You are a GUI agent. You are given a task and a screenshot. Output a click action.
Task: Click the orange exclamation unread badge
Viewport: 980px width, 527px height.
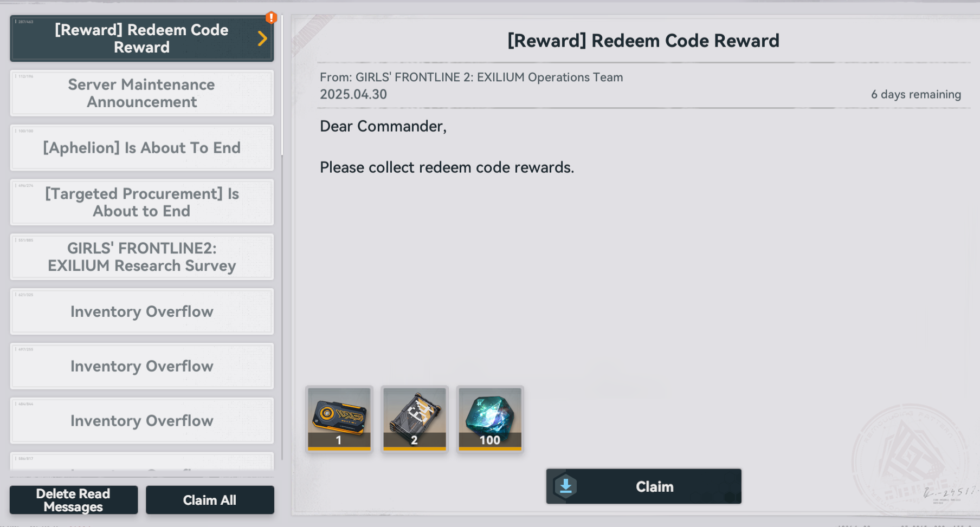coord(271,18)
